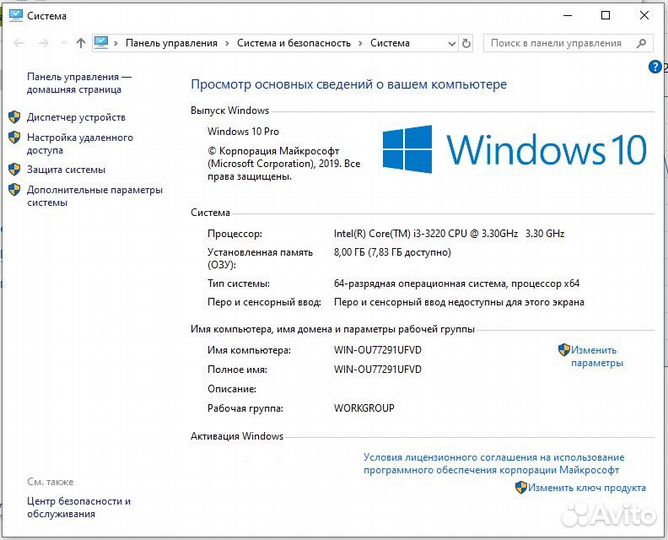Screen dimensions: 668x540
Task: Expand chevron after Панель управления breadcrumb
Action: pyautogui.click(x=227, y=43)
